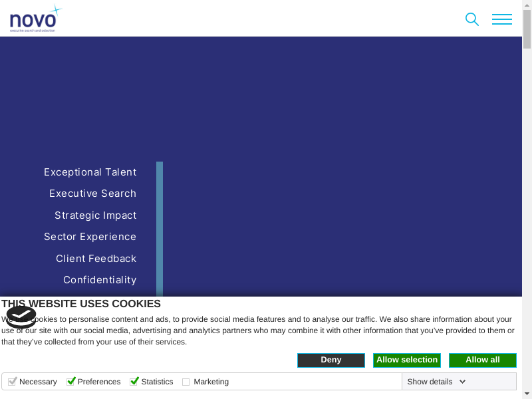Select the Exceptional Talent menu item
The image size is (532, 399).
[x=90, y=172]
